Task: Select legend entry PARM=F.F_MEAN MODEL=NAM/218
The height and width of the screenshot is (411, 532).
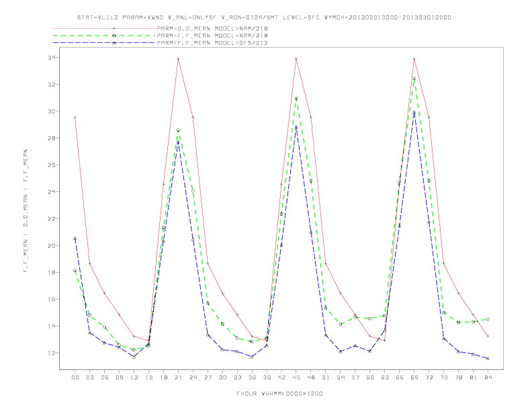Action: (x=212, y=36)
